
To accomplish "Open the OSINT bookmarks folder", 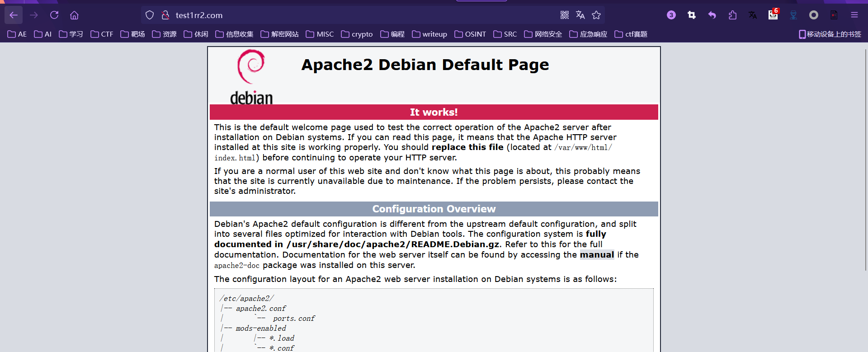I will [x=470, y=34].
